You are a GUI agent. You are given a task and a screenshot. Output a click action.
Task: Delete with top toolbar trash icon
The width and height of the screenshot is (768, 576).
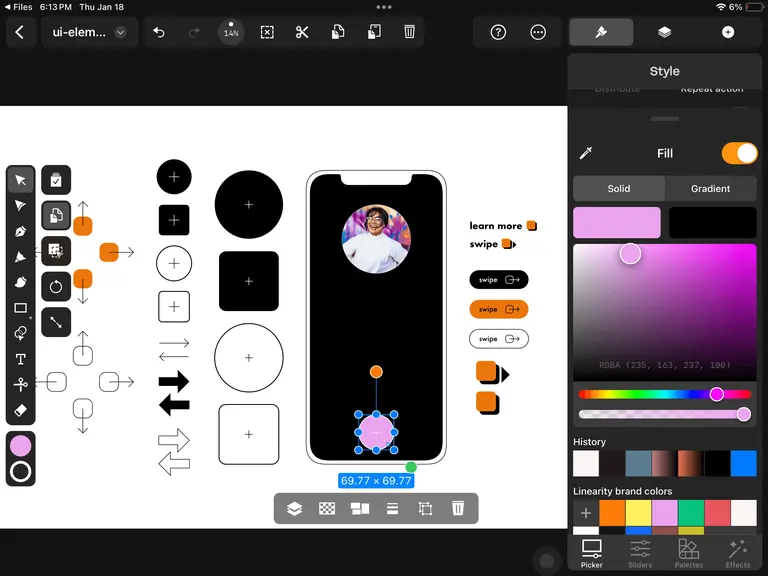(x=409, y=32)
